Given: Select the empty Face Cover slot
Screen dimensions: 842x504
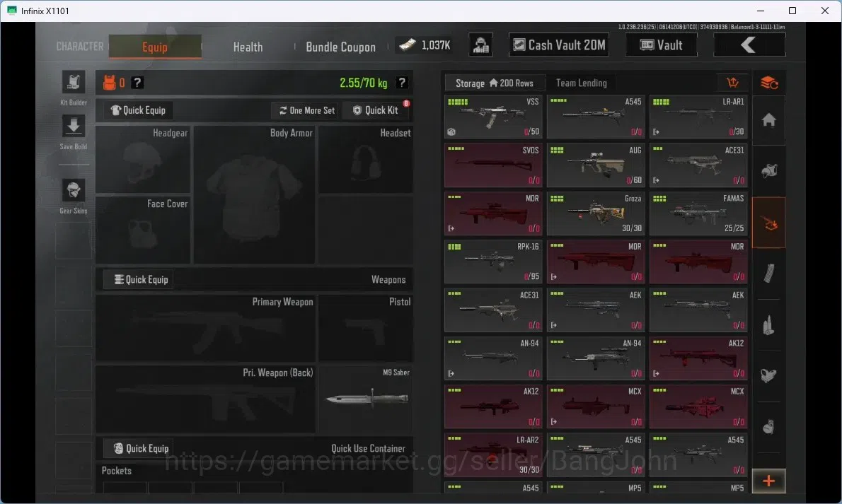Looking at the screenshot, I should [143, 230].
